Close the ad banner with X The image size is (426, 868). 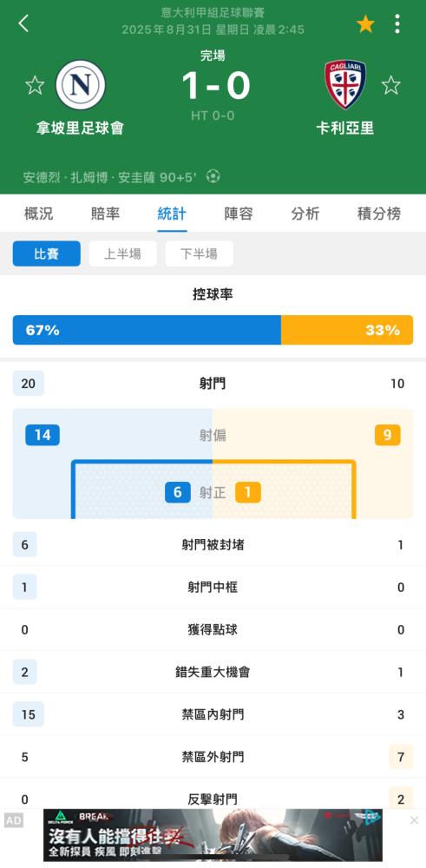[414, 820]
